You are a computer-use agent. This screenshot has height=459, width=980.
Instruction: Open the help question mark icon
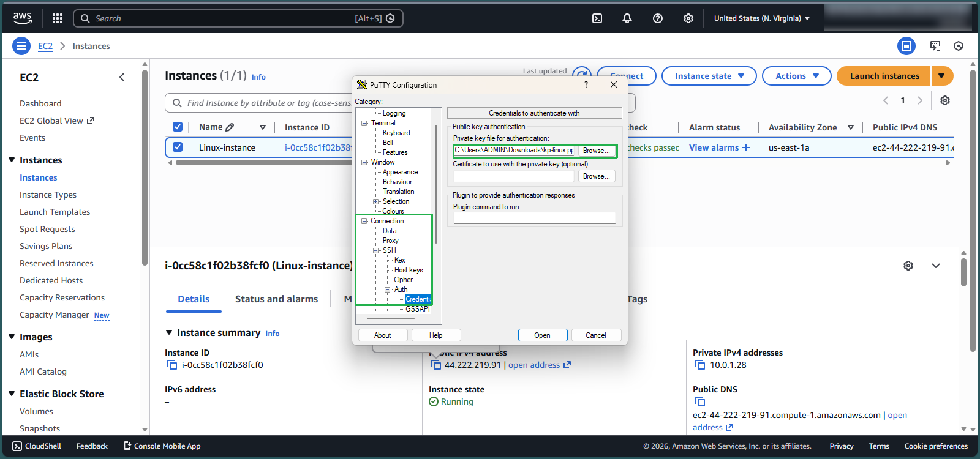point(658,18)
